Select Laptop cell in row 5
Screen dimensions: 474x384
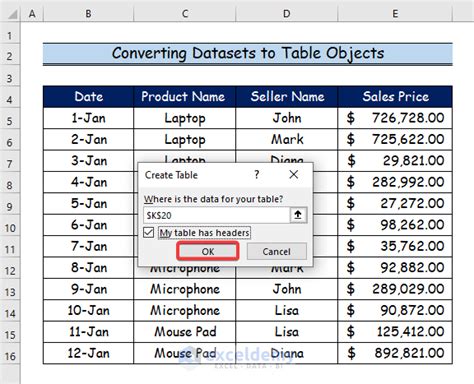pyautogui.click(x=185, y=118)
